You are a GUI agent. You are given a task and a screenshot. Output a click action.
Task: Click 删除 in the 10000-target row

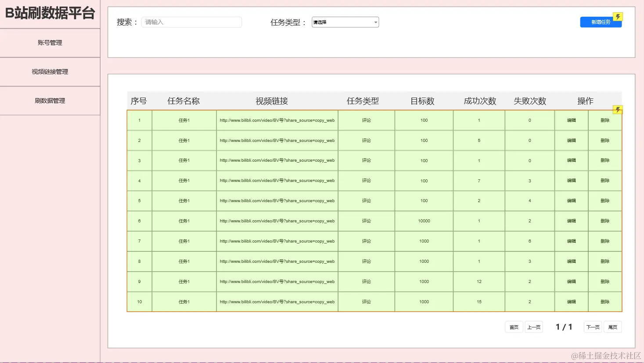pos(605,221)
